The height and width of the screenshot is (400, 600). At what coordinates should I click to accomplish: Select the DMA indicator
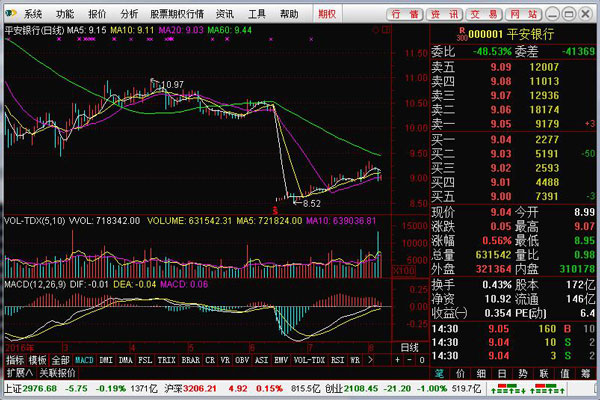coord(126,360)
